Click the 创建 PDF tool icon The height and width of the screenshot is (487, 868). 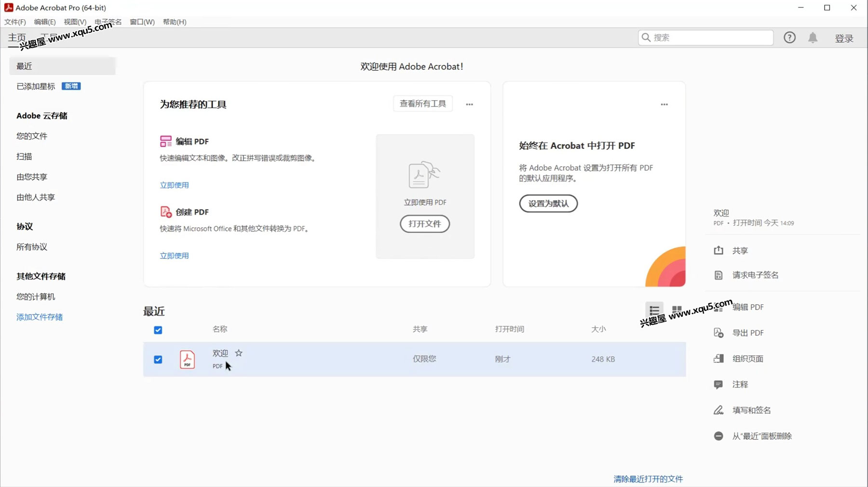[x=166, y=212]
